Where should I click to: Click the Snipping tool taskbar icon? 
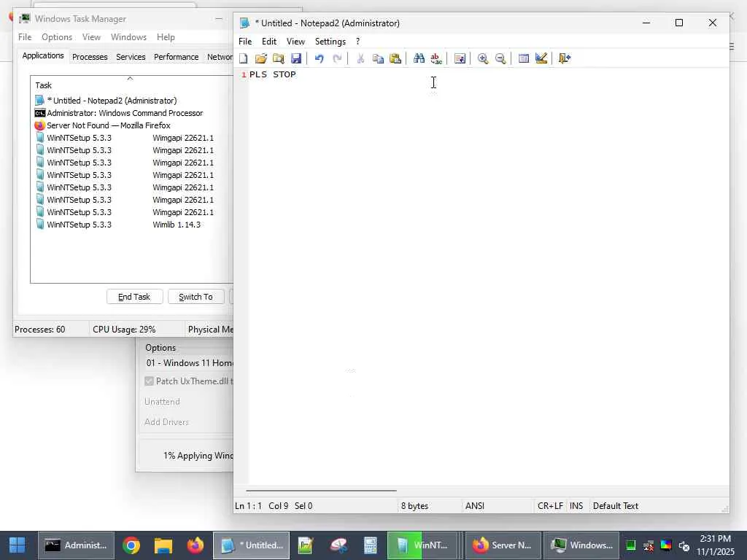(x=338, y=545)
